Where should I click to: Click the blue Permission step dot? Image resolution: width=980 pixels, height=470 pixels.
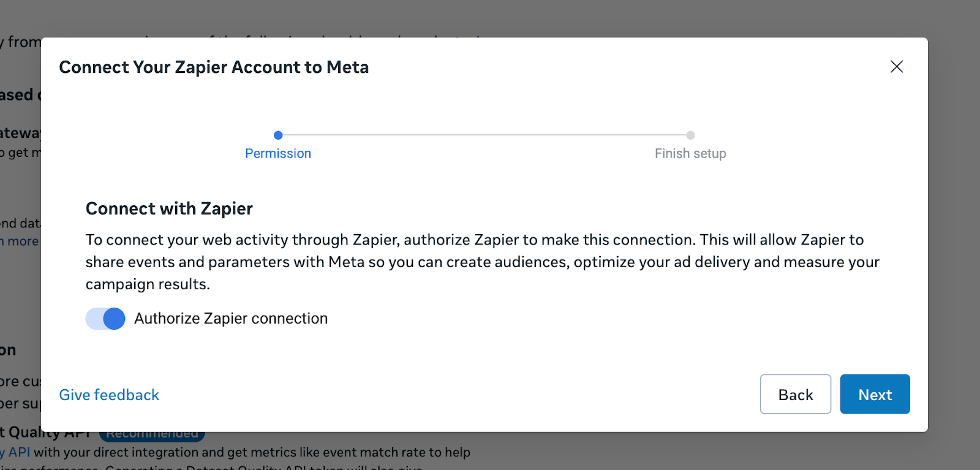click(278, 135)
